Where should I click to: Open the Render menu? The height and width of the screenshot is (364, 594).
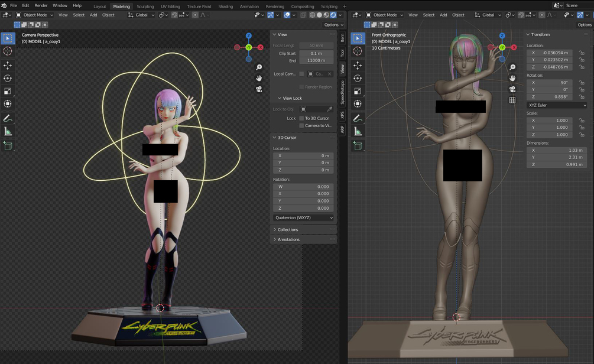[x=41, y=6]
